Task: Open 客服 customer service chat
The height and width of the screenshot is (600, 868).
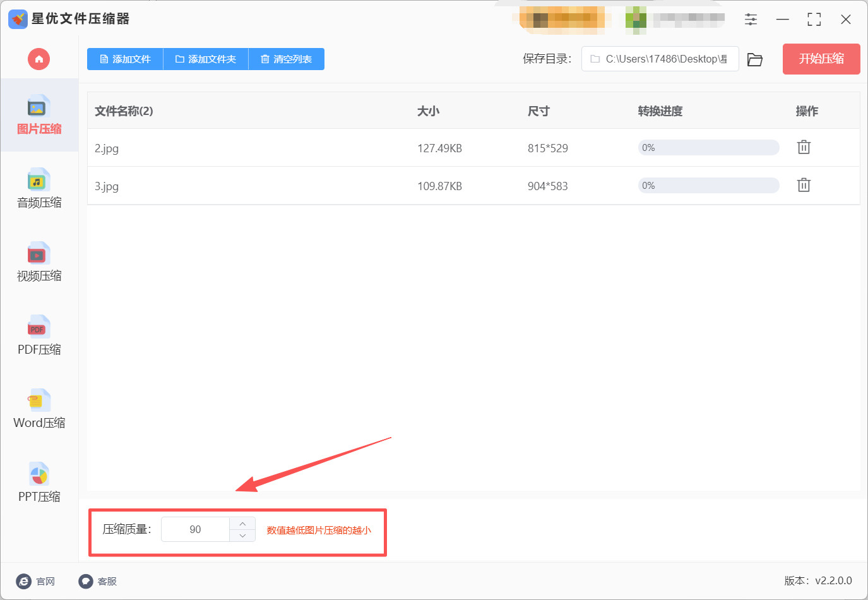Action: tap(98, 581)
